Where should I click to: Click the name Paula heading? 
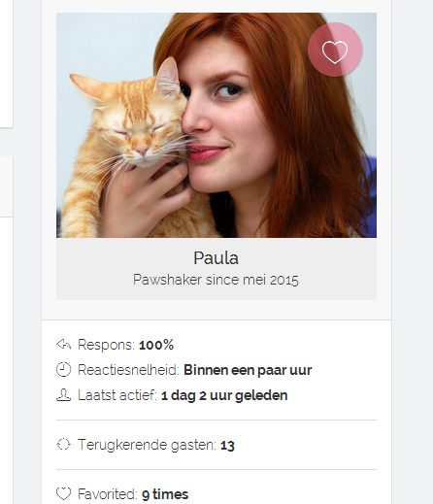tap(216, 258)
